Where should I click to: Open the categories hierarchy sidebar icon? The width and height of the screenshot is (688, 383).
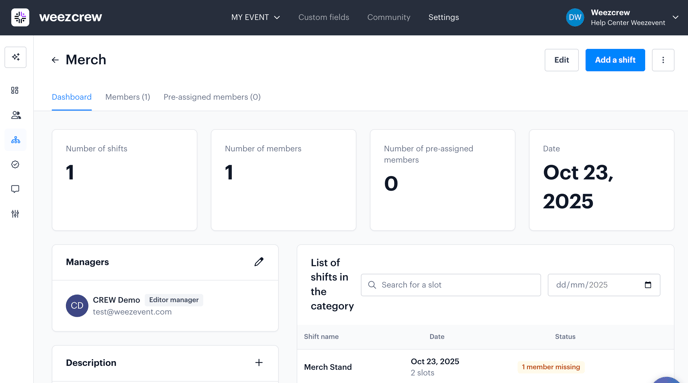point(15,140)
